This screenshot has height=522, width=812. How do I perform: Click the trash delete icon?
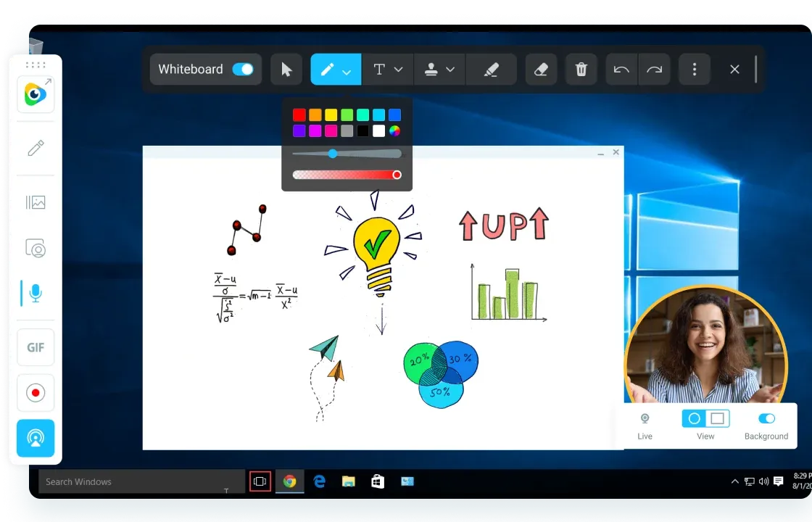pos(581,70)
